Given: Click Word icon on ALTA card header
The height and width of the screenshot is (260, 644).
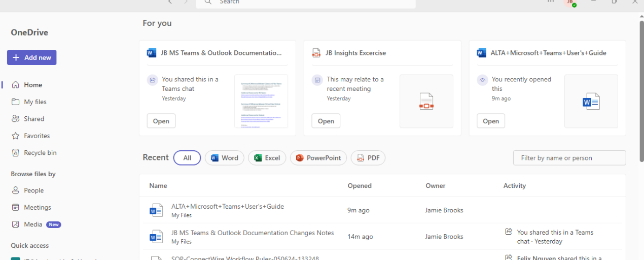Looking at the screenshot, I should (482, 53).
